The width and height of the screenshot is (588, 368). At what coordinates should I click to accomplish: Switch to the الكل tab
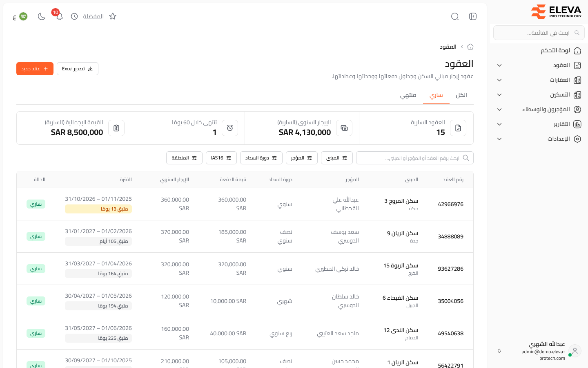461,95
